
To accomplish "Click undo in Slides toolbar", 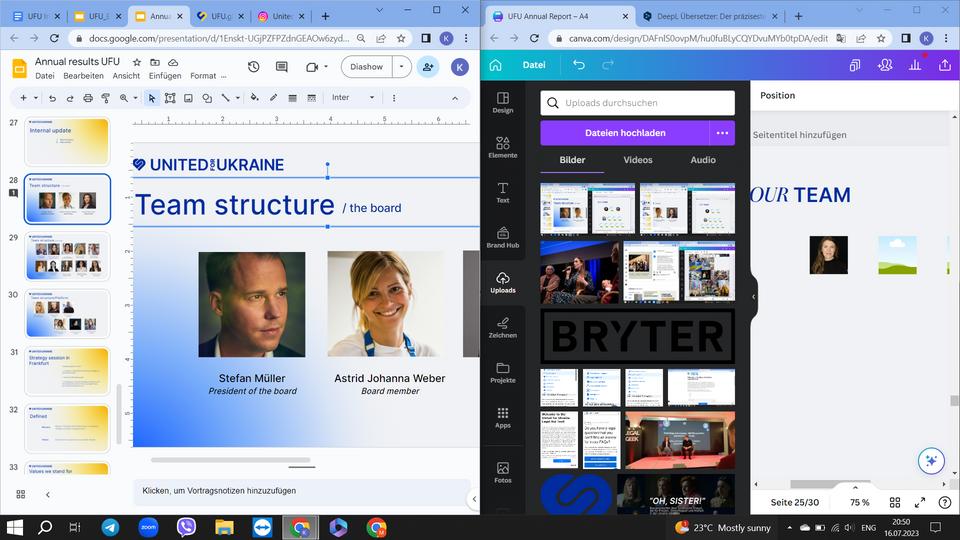I will pos(53,98).
